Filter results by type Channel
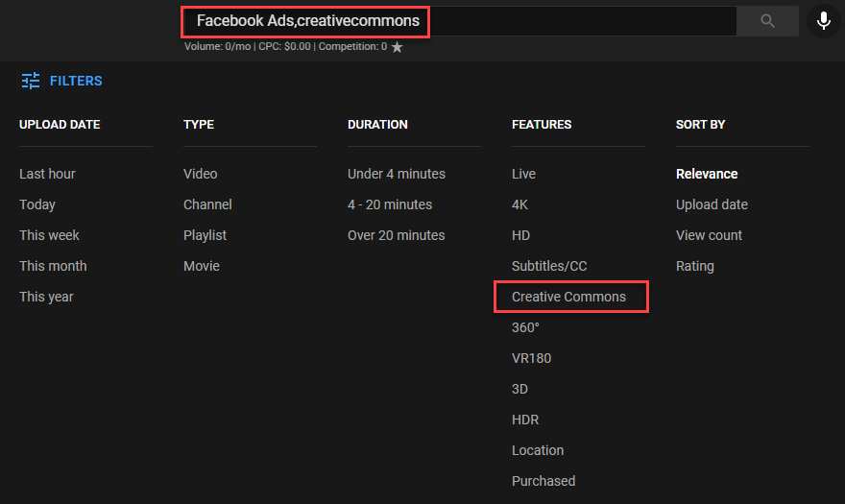Screen dimensions: 845x504 tap(207, 204)
